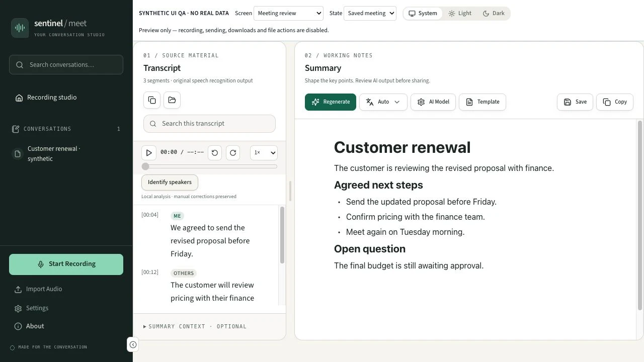The width and height of the screenshot is (644, 362).
Task: Click the ME speaker label
Action: click(x=177, y=216)
